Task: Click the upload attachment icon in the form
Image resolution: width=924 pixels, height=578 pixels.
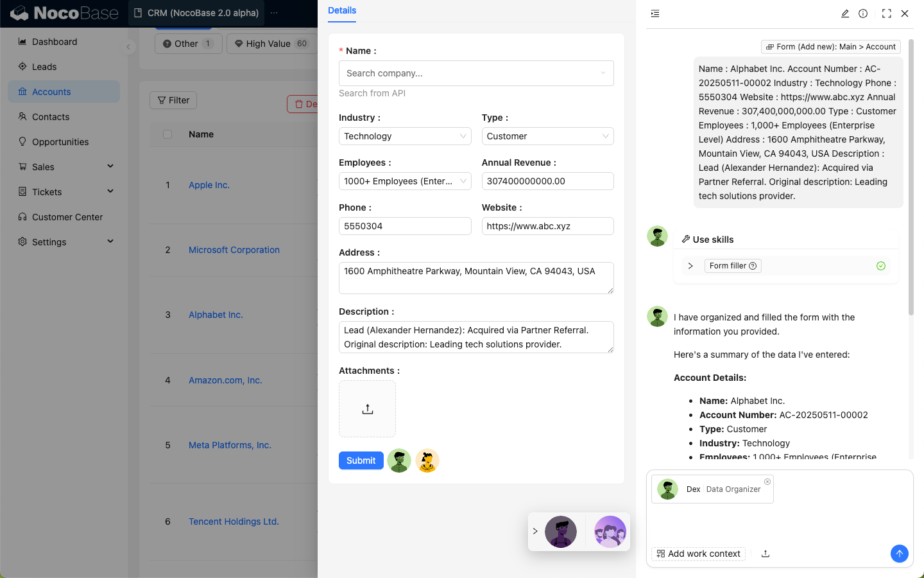Action: [367, 409]
